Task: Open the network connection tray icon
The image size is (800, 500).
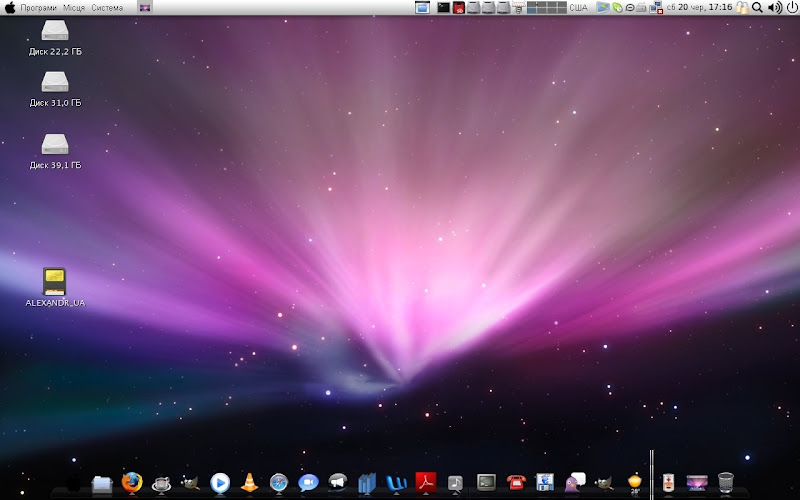Action: pos(656,8)
